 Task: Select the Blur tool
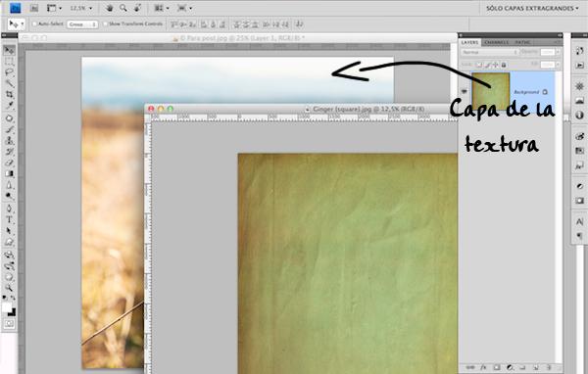point(9,185)
